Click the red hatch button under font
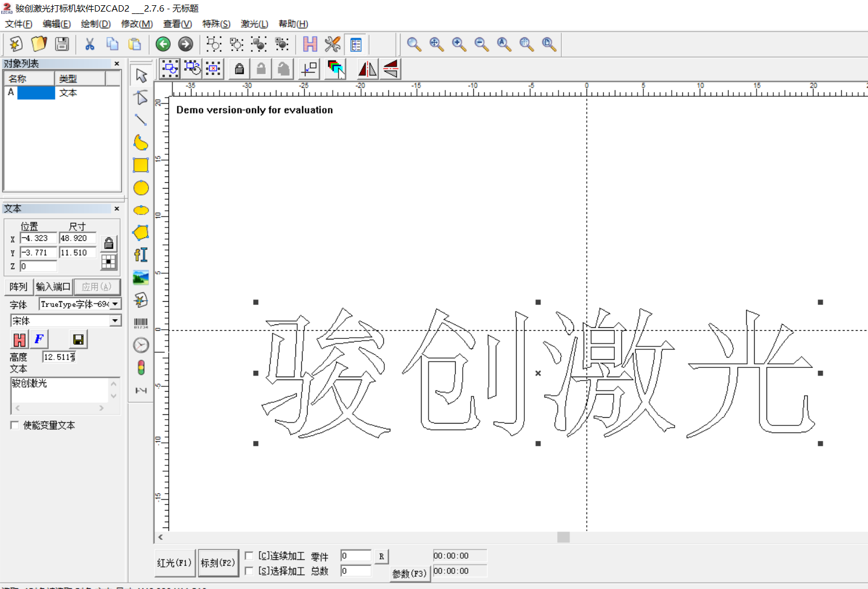The height and width of the screenshot is (589, 868). 19,339
